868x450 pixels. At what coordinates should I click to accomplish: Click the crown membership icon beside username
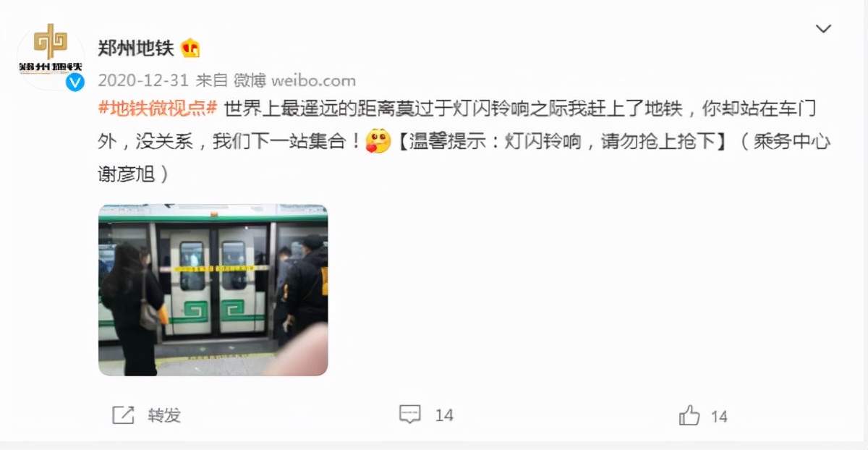191,48
